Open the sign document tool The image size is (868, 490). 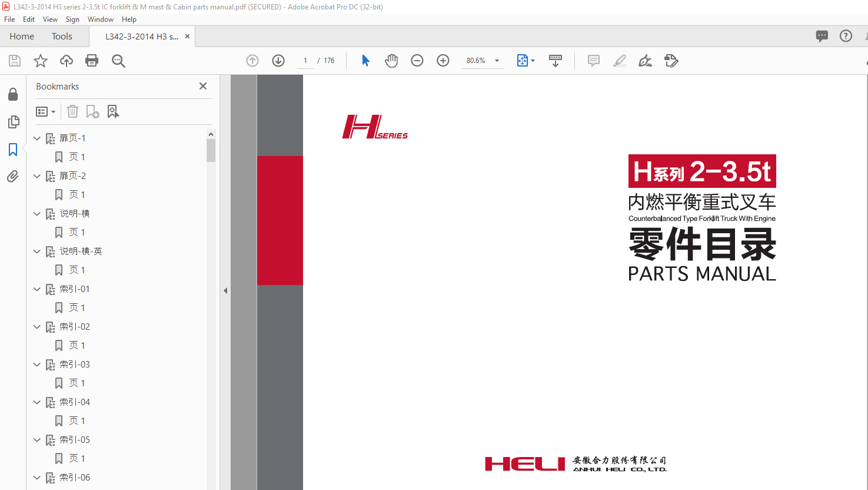645,61
